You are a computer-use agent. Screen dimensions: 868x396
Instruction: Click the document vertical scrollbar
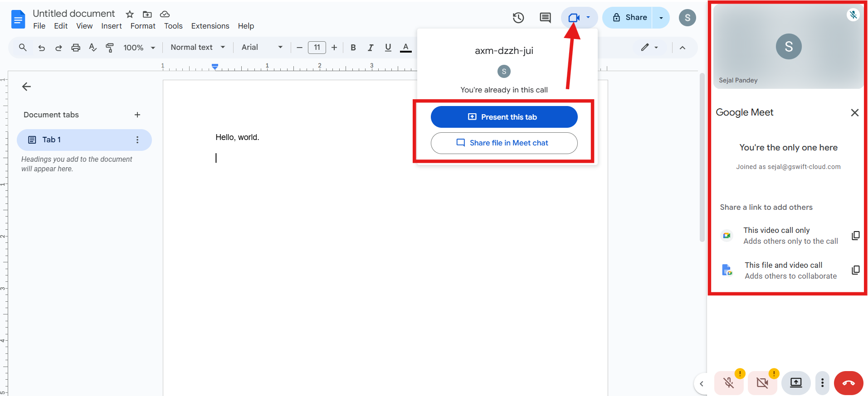[702, 157]
